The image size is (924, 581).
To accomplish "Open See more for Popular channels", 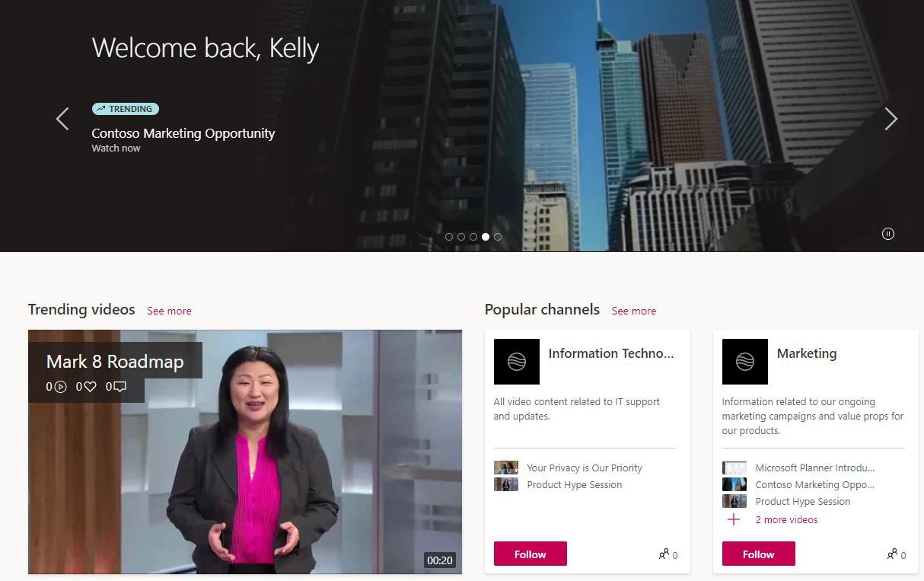I will coord(634,311).
